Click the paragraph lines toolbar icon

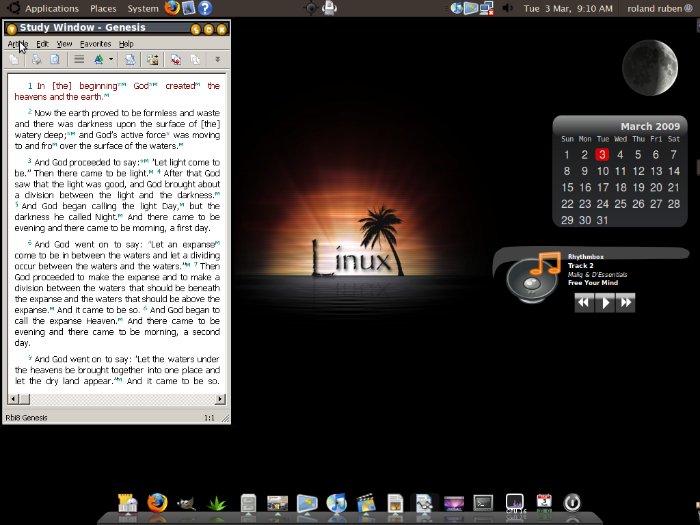click(79, 60)
